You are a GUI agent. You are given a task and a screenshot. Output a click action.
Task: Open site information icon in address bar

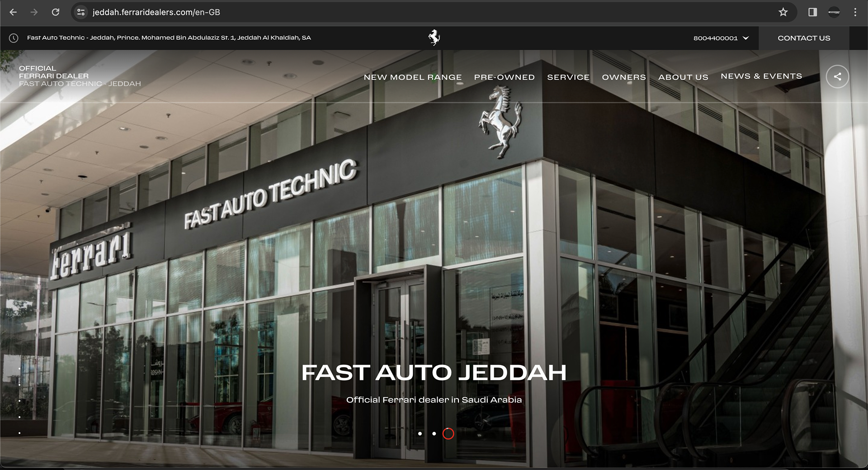(81, 12)
